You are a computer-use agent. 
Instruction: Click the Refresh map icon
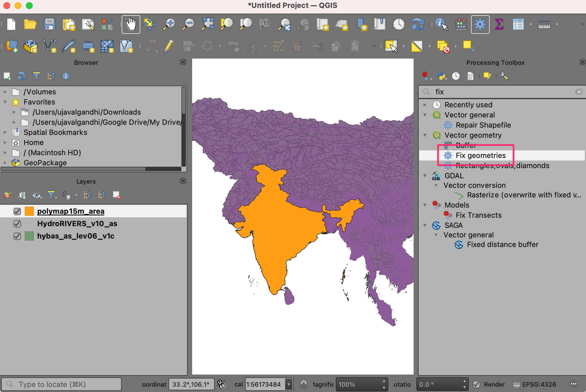tap(418, 24)
